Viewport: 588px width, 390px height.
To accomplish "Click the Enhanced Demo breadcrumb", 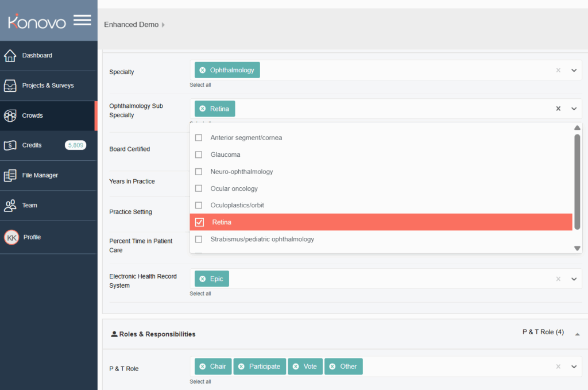I will click(x=131, y=25).
